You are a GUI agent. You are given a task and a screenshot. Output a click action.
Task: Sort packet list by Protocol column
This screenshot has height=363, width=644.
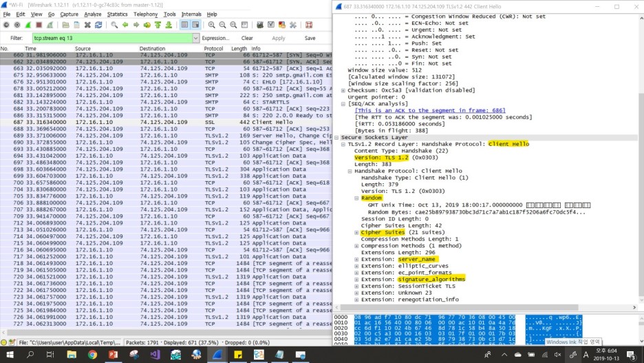[x=213, y=48]
